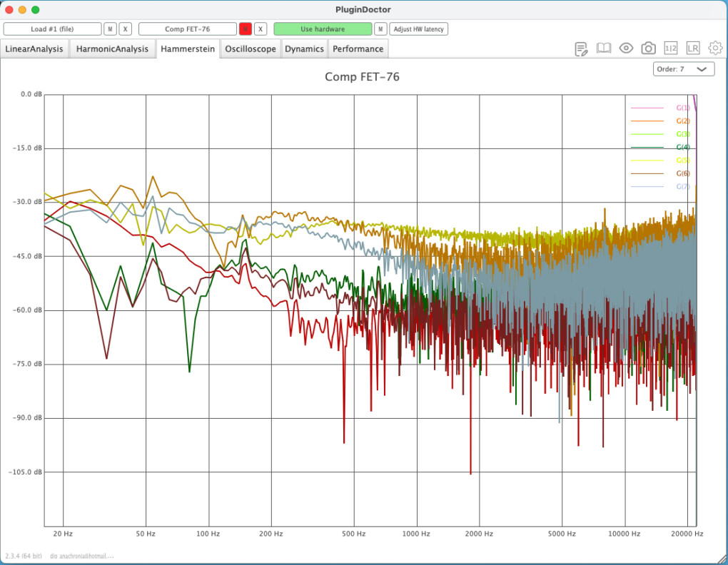Toggle the eye visibility icon
The image size is (728, 565).
tap(626, 49)
